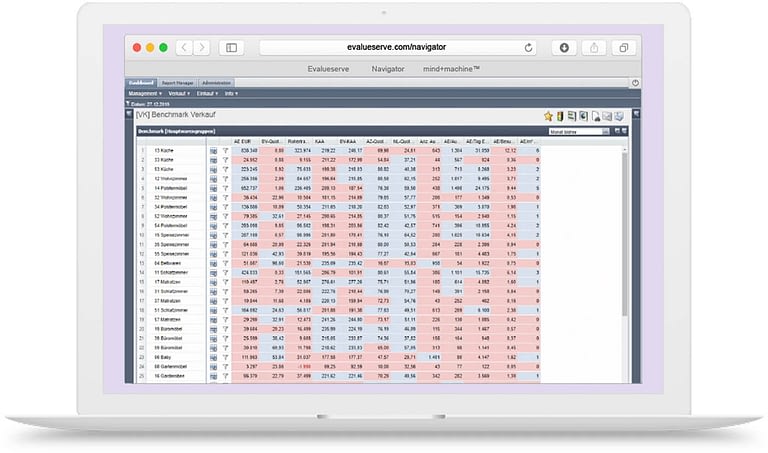Click the page with user icon in toolbar
Viewport: 768px width, 453px height.
click(x=596, y=116)
